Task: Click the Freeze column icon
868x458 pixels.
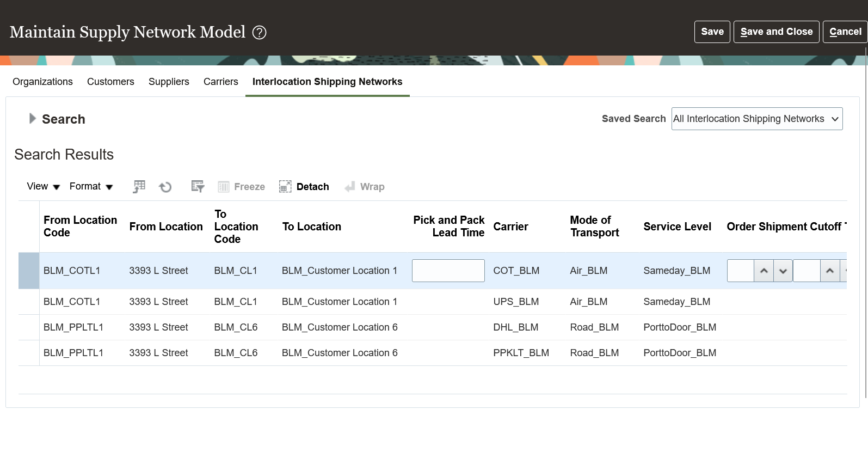Action: pyautogui.click(x=224, y=187)
